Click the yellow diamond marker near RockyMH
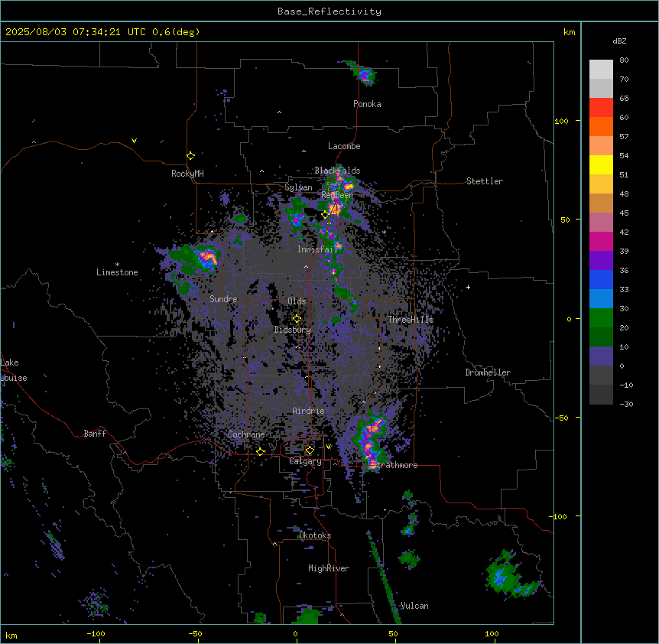 [x=190, y=156]
